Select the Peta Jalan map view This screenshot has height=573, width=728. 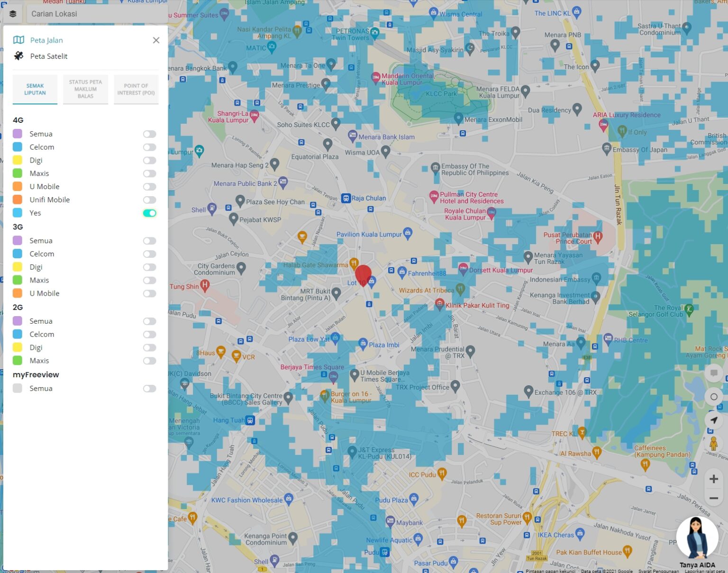click(46, 40)
